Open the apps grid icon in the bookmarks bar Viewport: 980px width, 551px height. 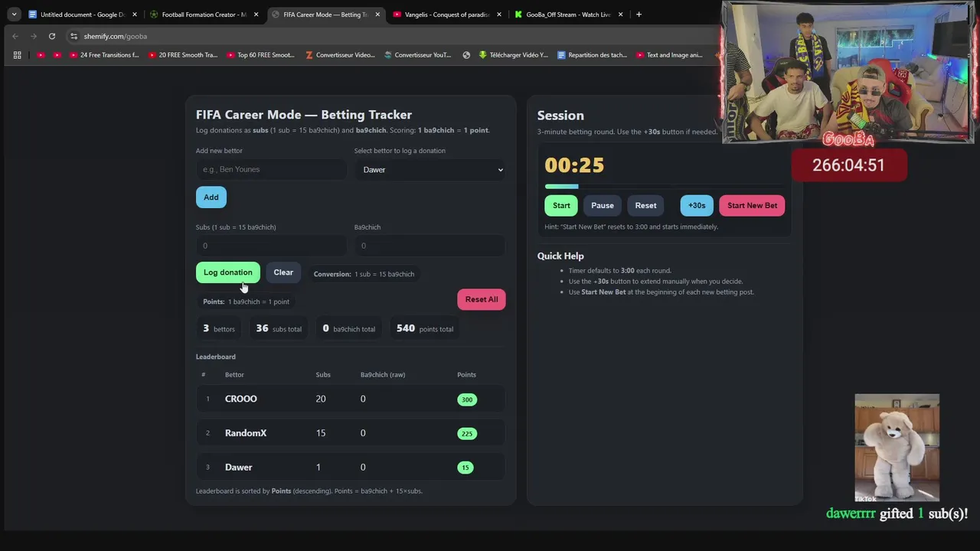pos(17,55)
